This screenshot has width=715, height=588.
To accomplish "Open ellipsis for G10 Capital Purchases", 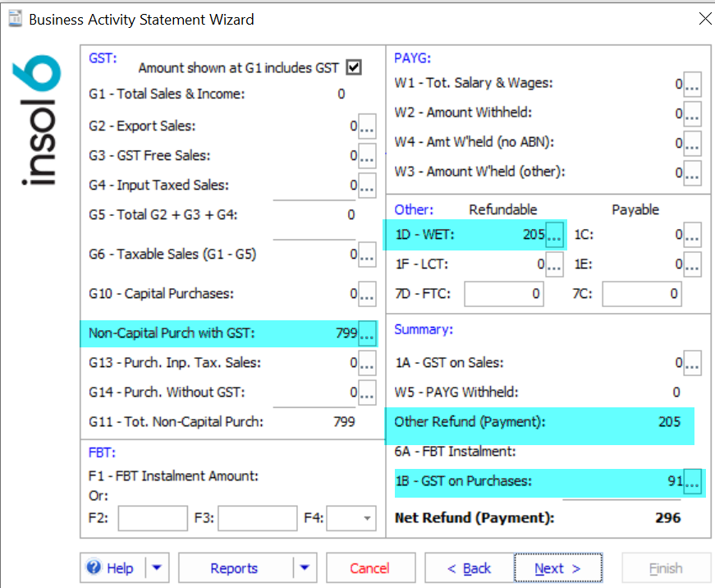I will [x=367, y=294].
